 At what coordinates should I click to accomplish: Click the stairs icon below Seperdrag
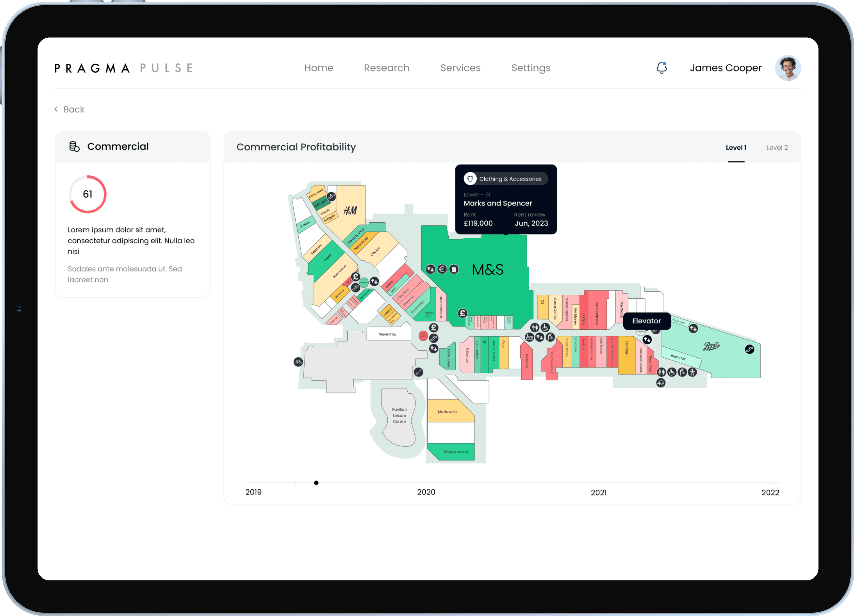point(418,372)
